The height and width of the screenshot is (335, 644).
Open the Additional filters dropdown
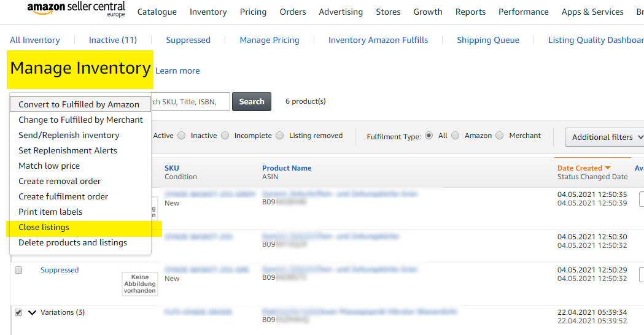click(604, 137)
